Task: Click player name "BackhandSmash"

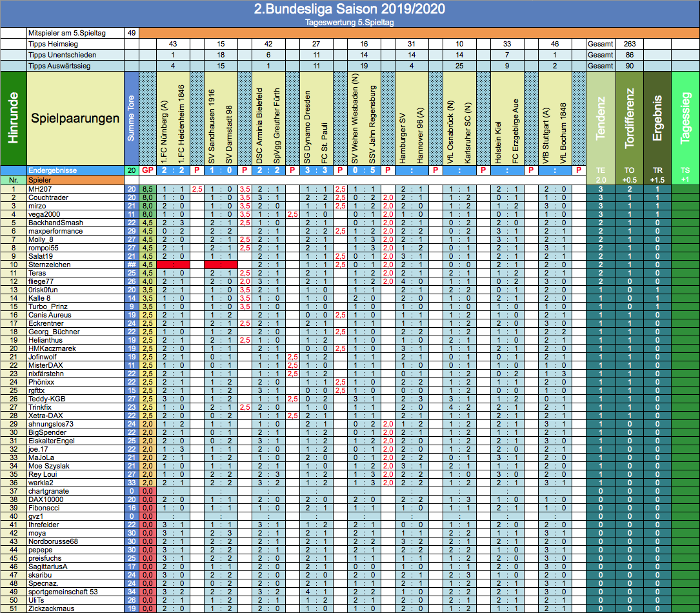Action: tap(55, 223)
